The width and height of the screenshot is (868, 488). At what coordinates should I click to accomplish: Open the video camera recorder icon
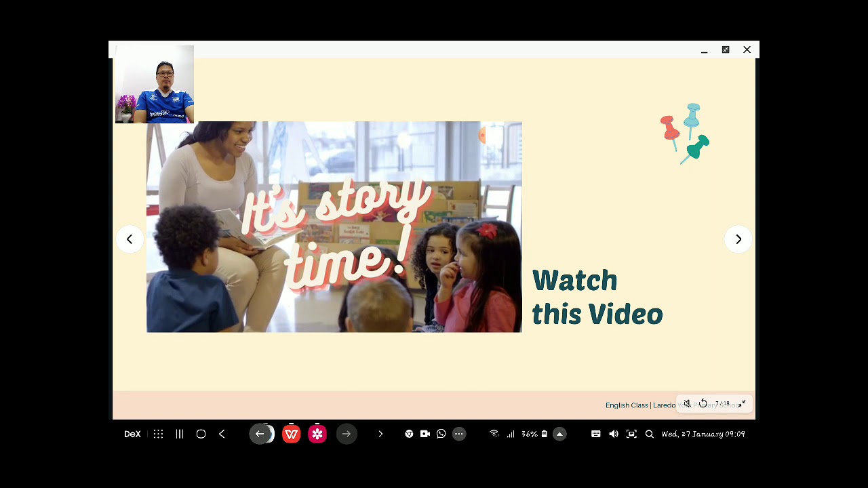[425, 434]
